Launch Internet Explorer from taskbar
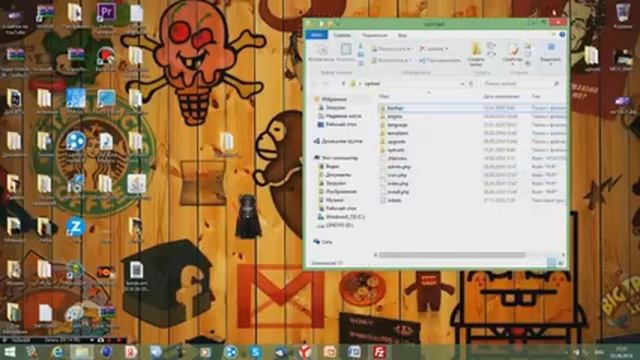Screen dimensions: 640x360 click(x=58, y=352)
